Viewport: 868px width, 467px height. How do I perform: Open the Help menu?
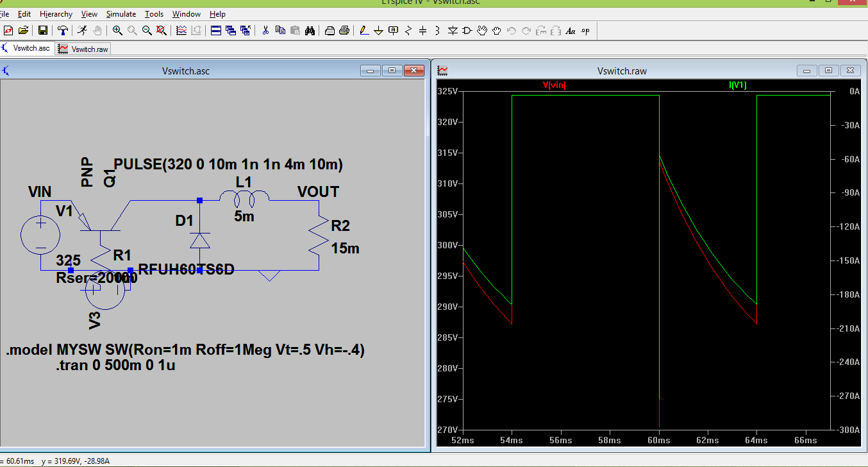coord(217,13)
